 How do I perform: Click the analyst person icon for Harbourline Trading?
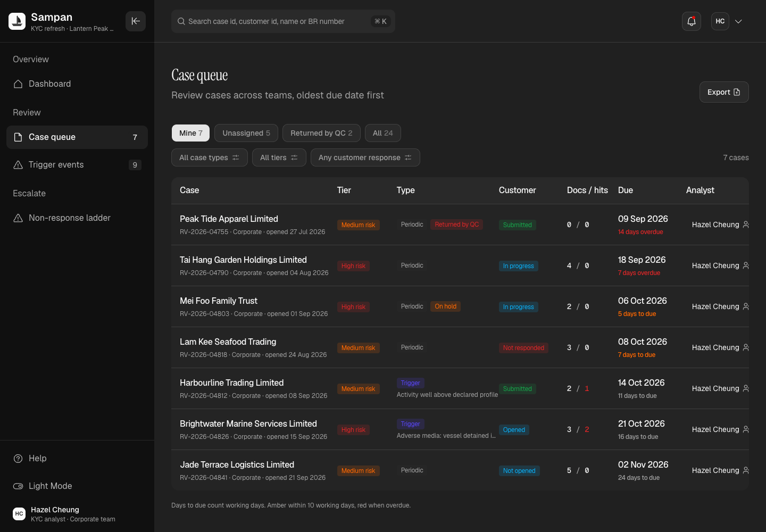[746, 388]
